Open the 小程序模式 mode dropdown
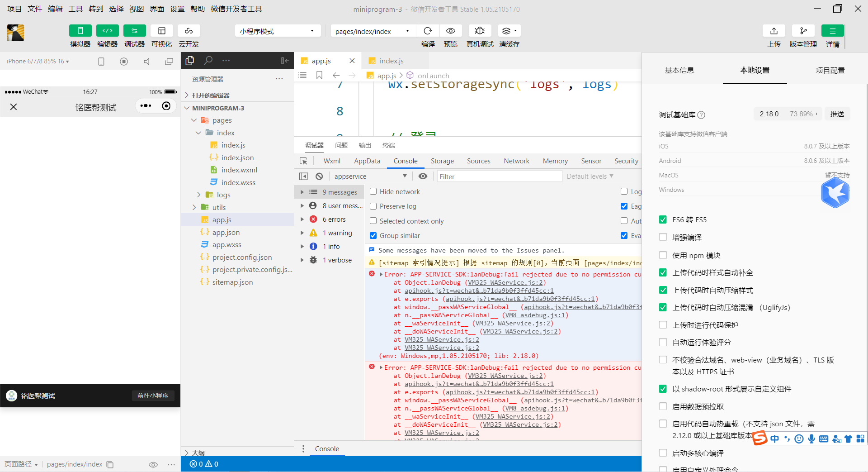Image resolution: width=868 pixels, height=472 pixels. pos(278,31)
